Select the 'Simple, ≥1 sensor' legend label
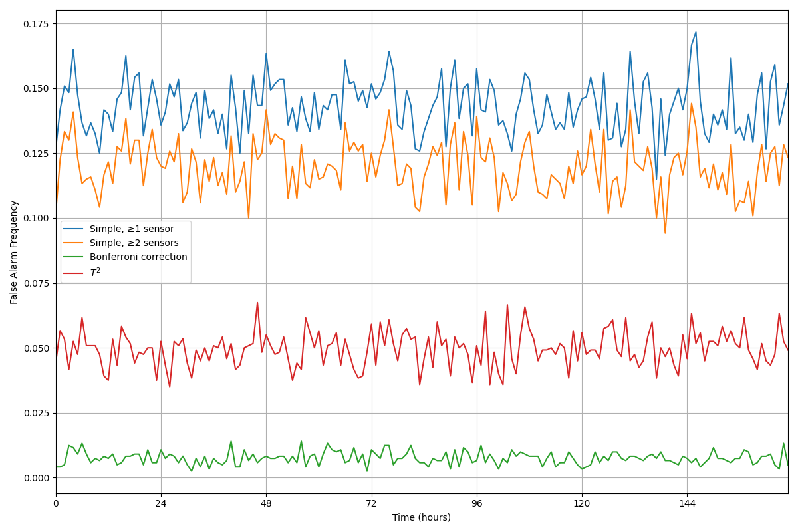This screenshot has height=532, width=798. point(132,229)
